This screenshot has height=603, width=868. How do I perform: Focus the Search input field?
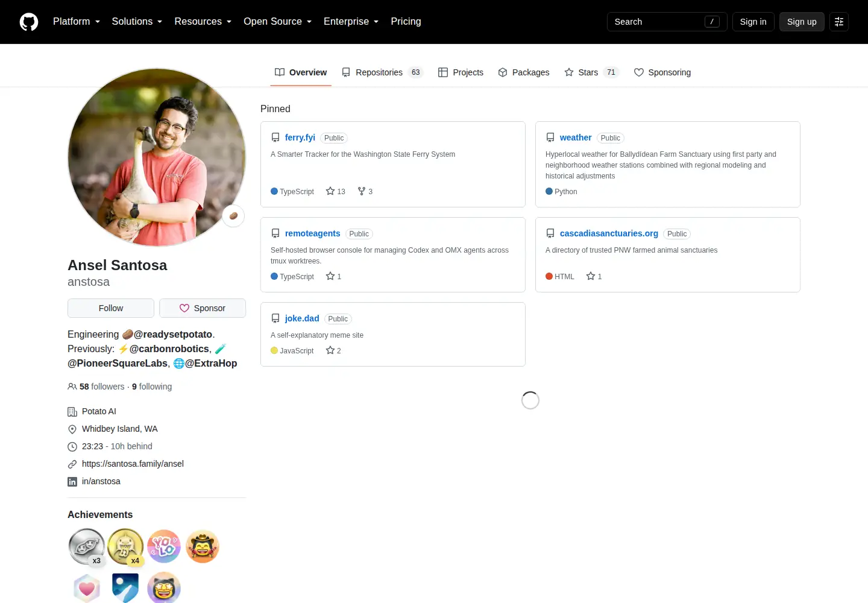tap(667, 22)
